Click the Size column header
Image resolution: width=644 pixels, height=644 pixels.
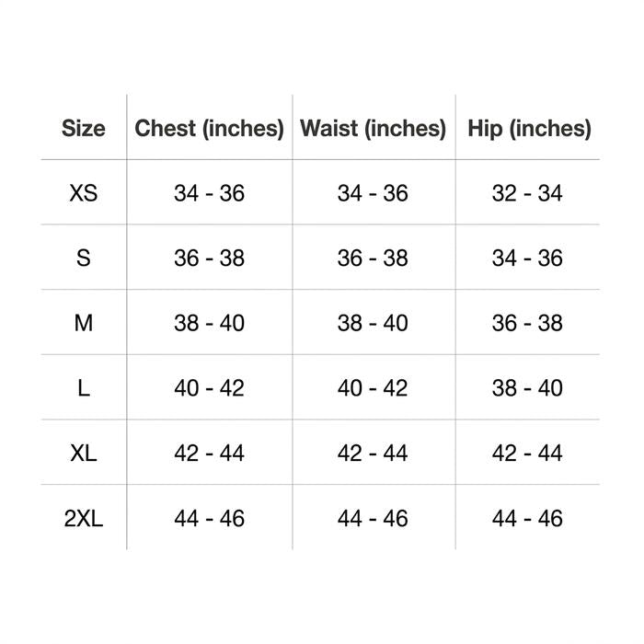pyautogui.click(x=84, y=128)
